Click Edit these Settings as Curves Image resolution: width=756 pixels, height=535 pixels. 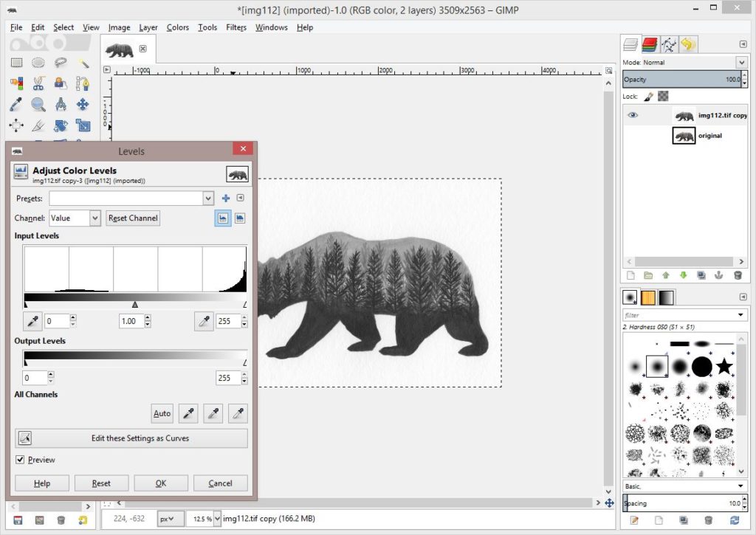pos(131,438)
